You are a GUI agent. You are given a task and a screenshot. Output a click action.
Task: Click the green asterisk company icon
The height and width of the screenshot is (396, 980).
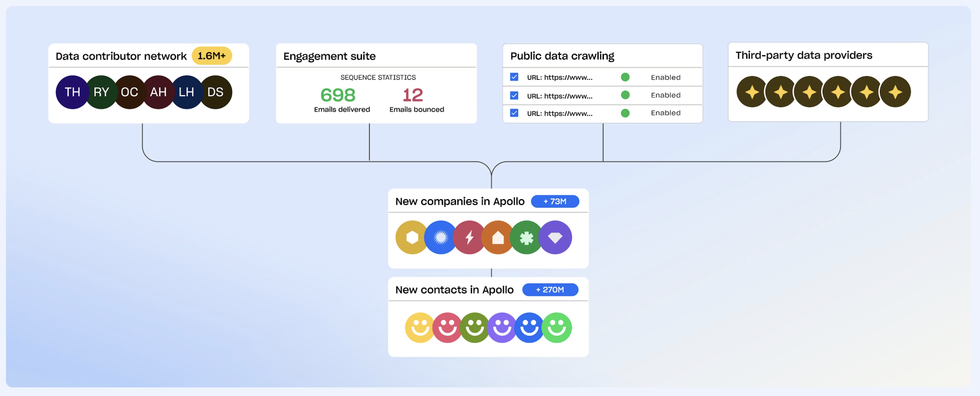click(526, 237)
